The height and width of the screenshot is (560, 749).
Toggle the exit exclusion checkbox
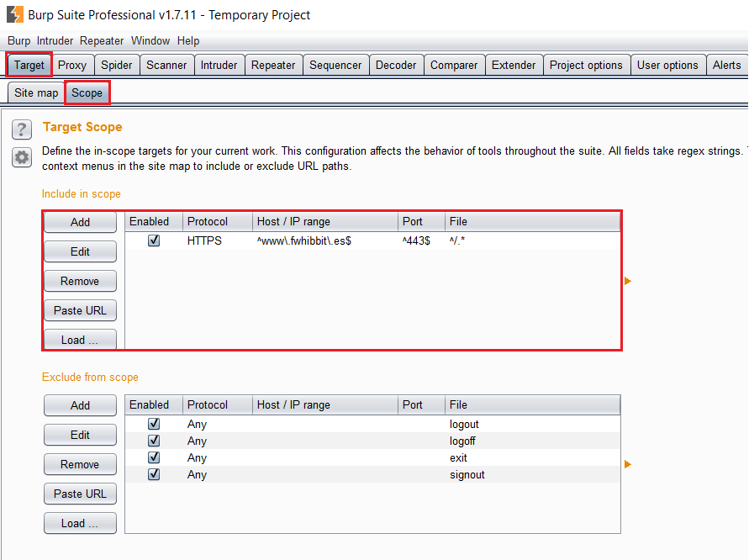pyautogui.click(x=154, y=457)
